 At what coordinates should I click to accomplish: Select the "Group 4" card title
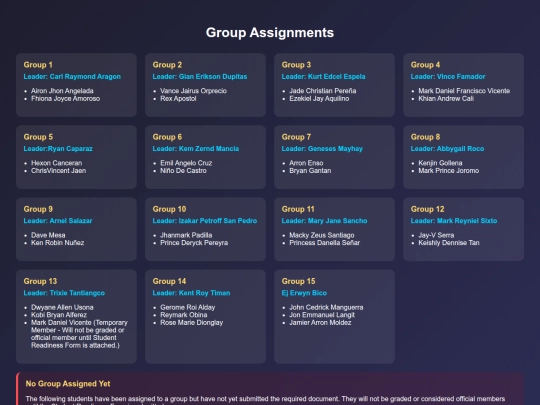[x=425, y=65]
